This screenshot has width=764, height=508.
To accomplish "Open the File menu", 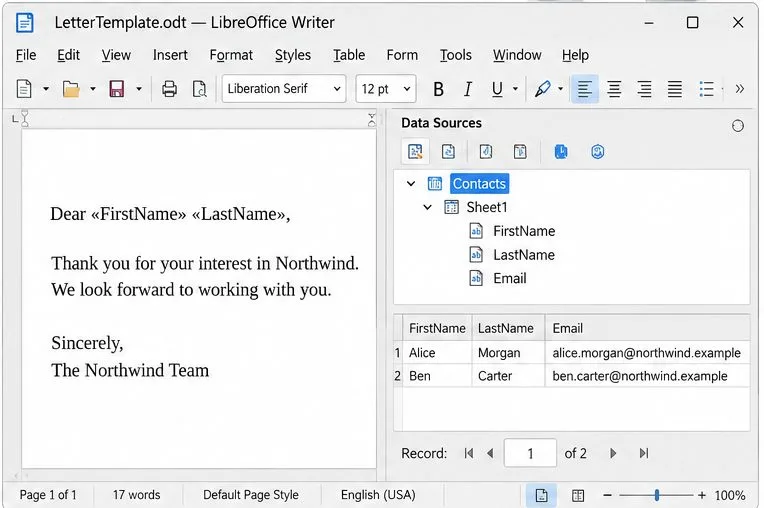I will click(26, 55).
